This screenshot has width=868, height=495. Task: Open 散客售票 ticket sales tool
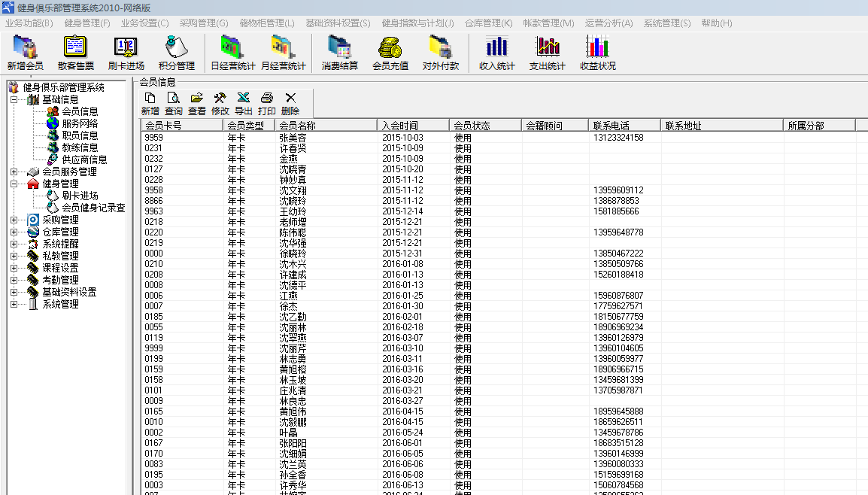(x=74, y=53)
